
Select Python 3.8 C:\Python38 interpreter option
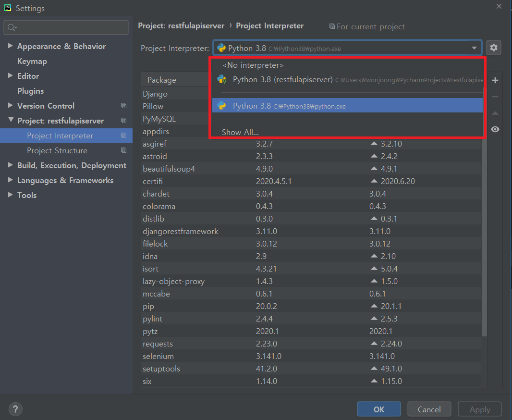(347, 106)
